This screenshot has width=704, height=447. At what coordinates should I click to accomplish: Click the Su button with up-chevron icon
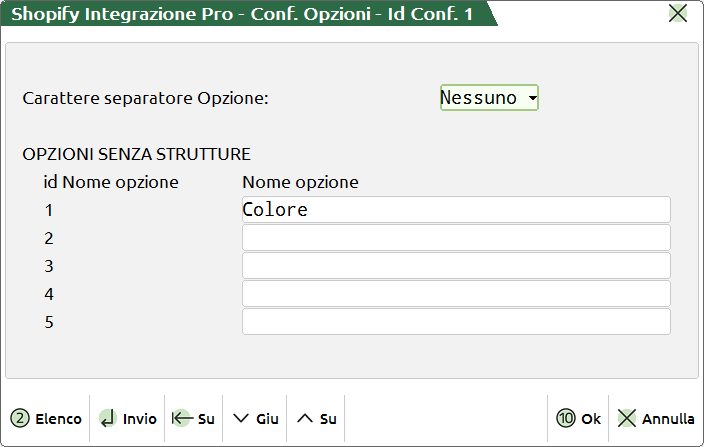coord(316,419)
